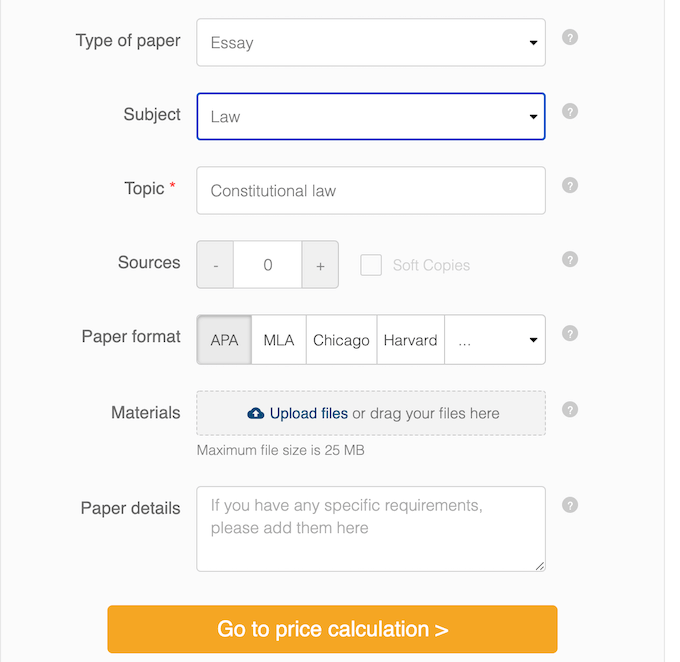This screenshot has width=680, height=662.
Task: Click help icon next to Type of paper
Action: pyautogui.click(x=570, y=38)
